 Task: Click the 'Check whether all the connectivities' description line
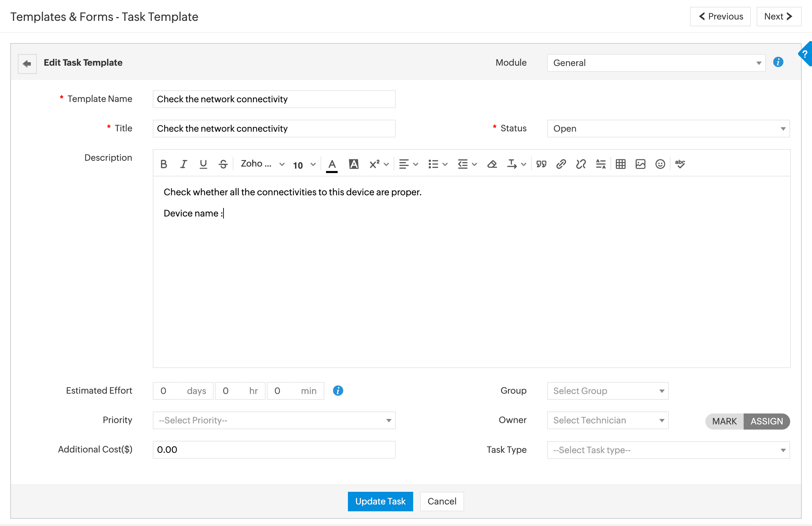click(293, 192)
